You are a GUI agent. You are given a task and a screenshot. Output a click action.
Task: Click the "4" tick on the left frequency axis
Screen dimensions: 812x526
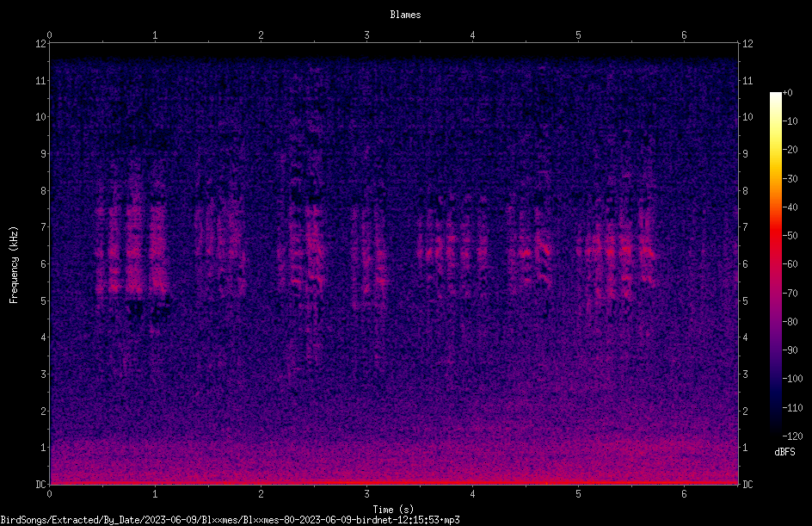(x=43, y=337)
